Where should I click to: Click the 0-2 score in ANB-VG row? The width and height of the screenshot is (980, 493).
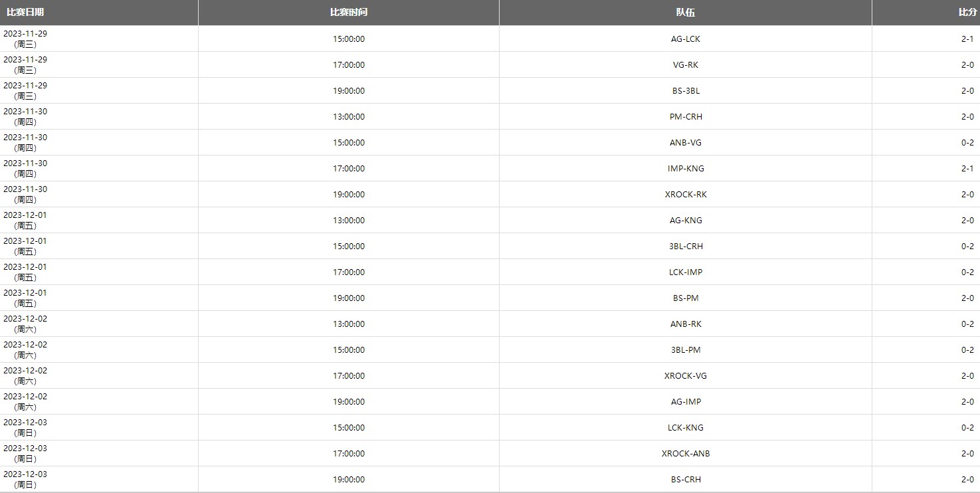coord(967,142)
